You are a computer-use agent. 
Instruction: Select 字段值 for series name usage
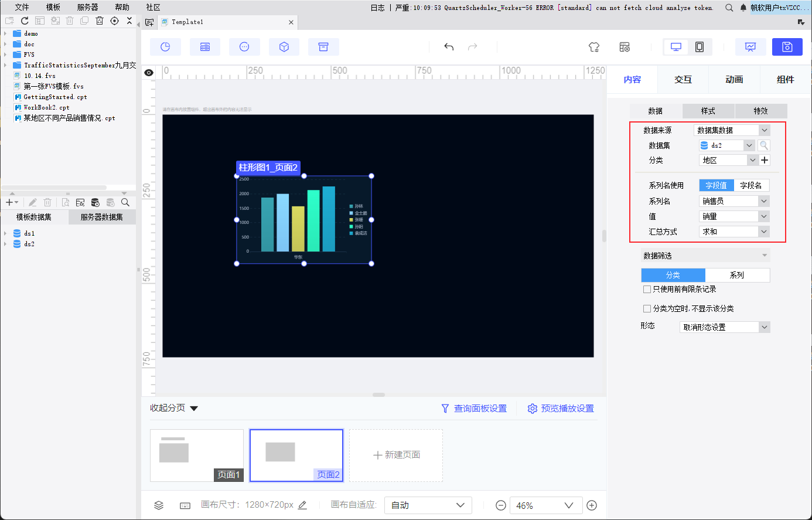717,185
